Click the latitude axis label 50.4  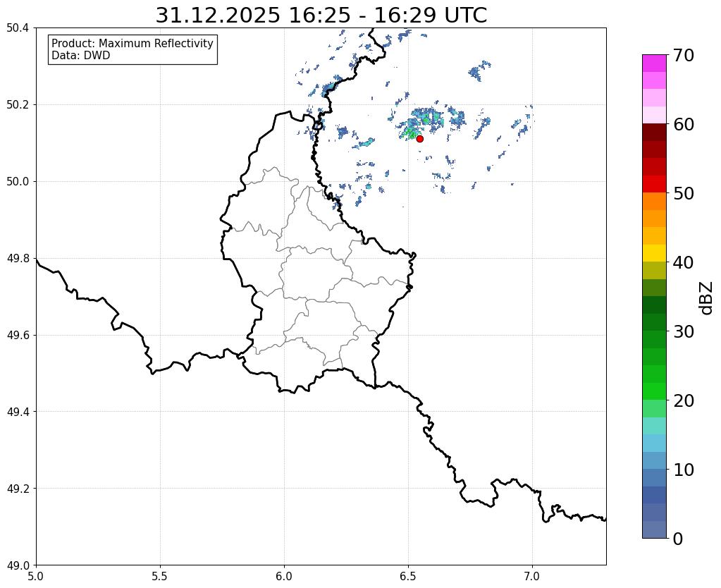click(x=18, y=28)
